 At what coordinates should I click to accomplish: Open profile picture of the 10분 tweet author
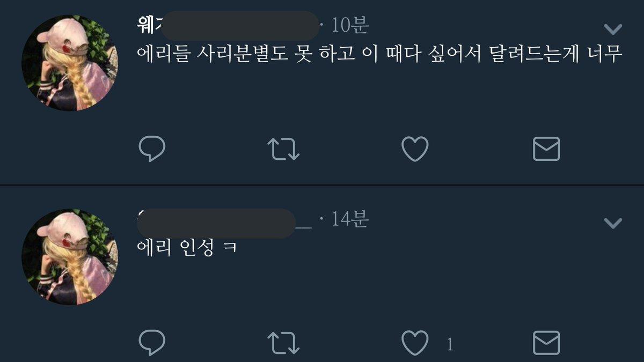point(70,63)
